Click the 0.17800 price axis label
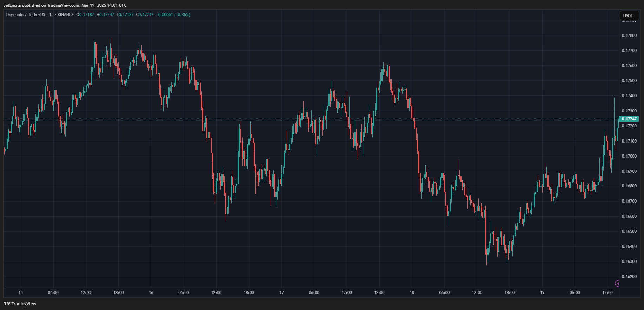Image resolution: width=644 pixels, height=310 pixels. 629,35
